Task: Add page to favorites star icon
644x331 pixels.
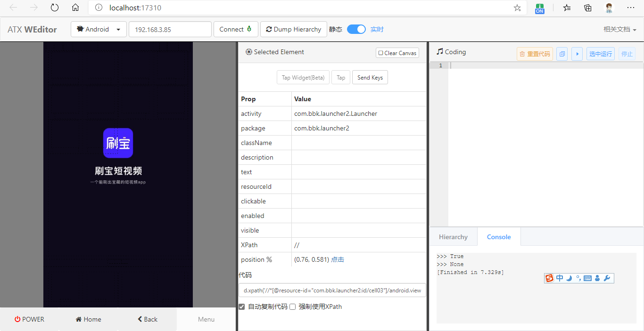Action: point(517,8)
